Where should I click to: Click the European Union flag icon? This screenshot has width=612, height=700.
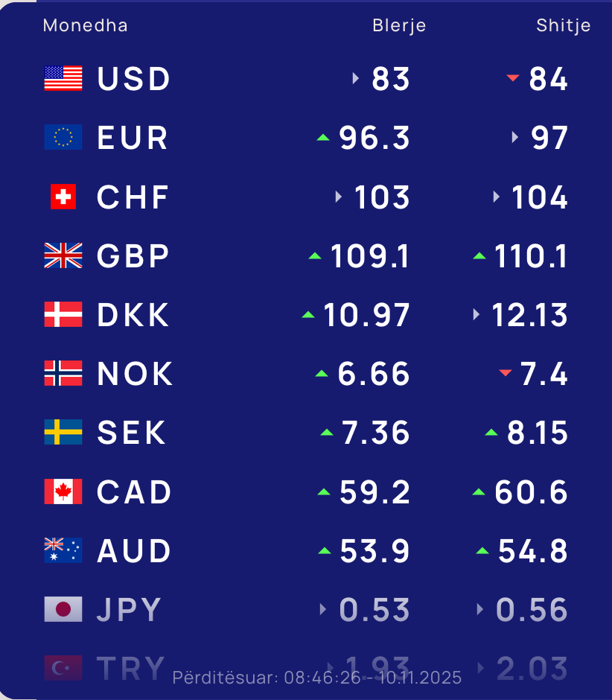point(63,138)
